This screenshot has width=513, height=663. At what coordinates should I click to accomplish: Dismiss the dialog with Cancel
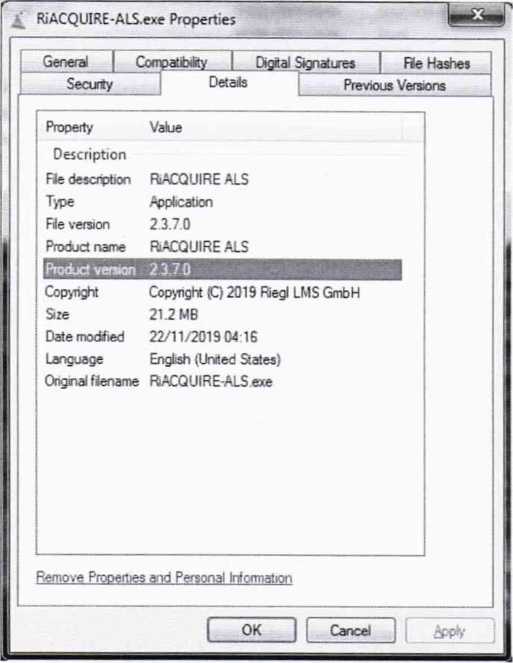tap(351, 630)
